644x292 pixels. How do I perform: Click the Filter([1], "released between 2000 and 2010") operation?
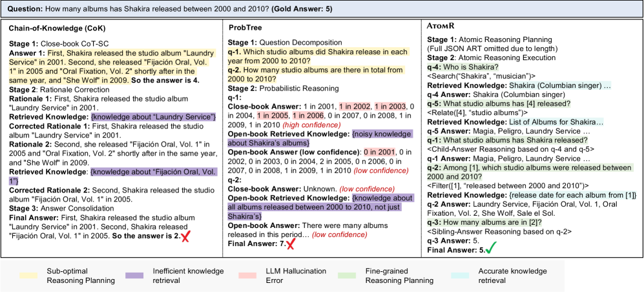(x=508, y=185)
